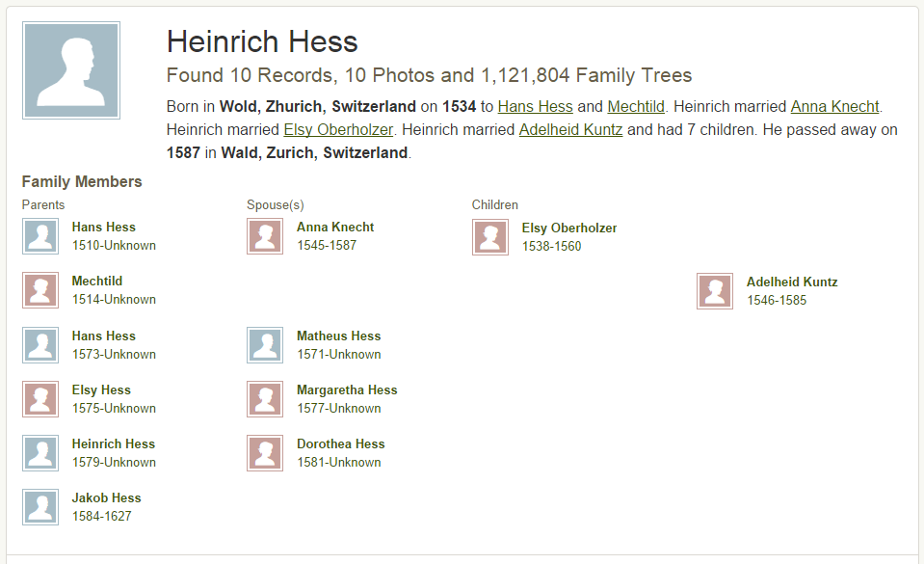Select Hans Hess 1573-Unknown name
Image resolution: width=924 pixels, height=564 pixels.
click(104, 336)
